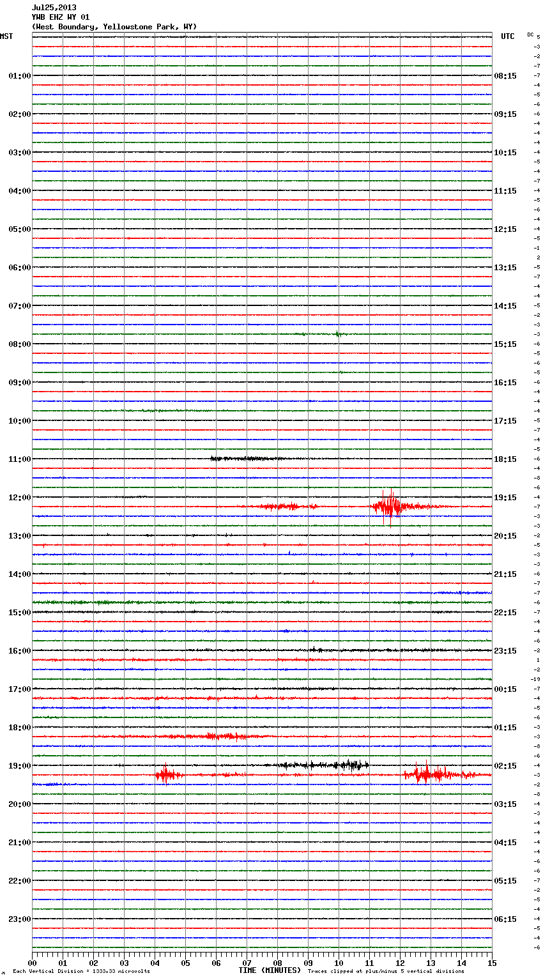Click the date text 'Jul25,2013'
The image size is (543, 980).
pyautogui.click(x=54, y=8)
